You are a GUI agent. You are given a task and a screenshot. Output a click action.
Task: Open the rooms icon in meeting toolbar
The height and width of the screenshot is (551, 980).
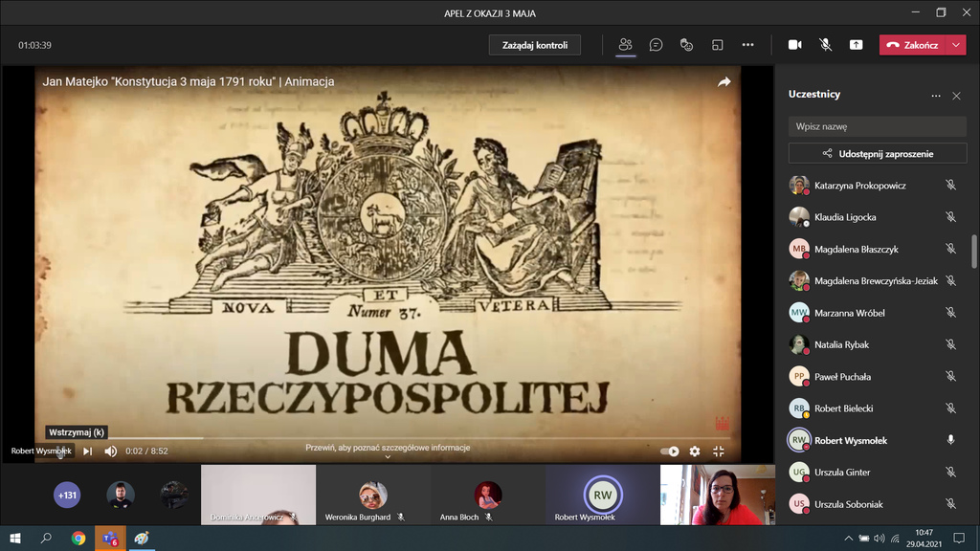pyautogui.click(x=717, y=45)
